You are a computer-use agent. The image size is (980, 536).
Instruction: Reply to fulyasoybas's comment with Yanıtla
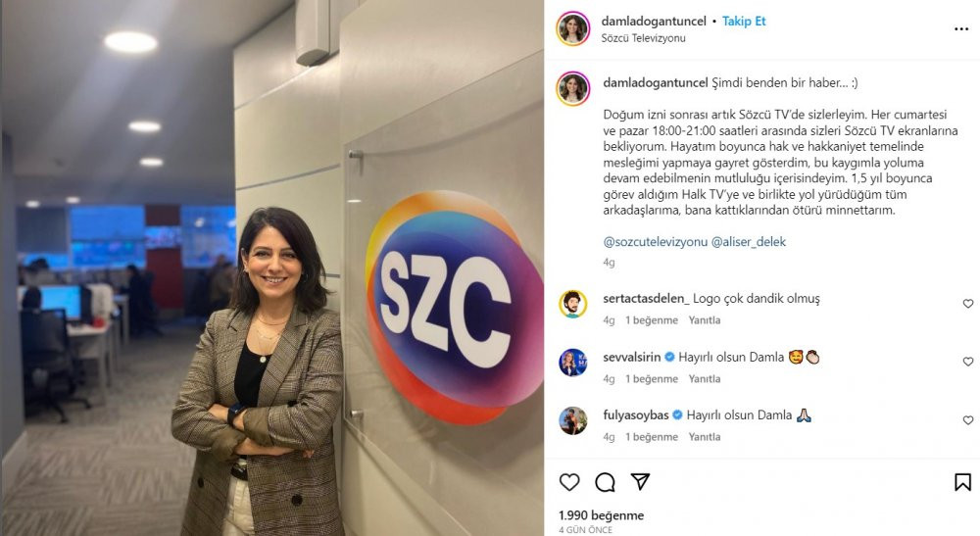705,437
